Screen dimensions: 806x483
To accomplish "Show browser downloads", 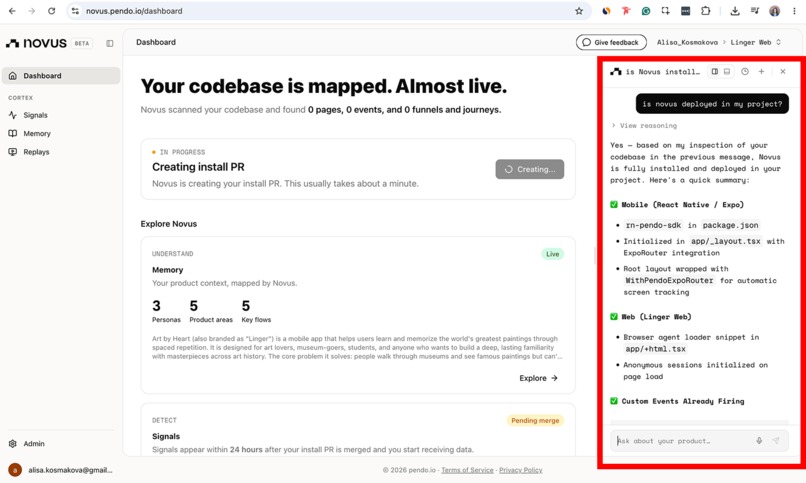I will pos(735,11).
